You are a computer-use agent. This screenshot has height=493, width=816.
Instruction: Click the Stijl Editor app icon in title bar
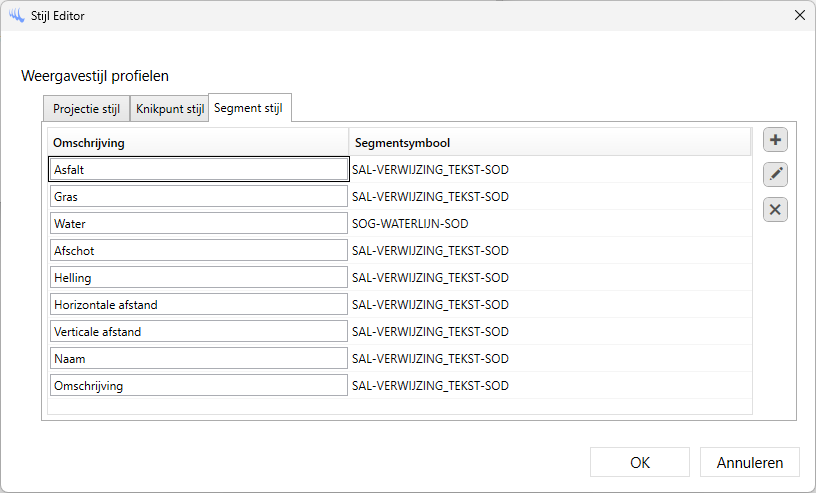click(x=16, y=14)
